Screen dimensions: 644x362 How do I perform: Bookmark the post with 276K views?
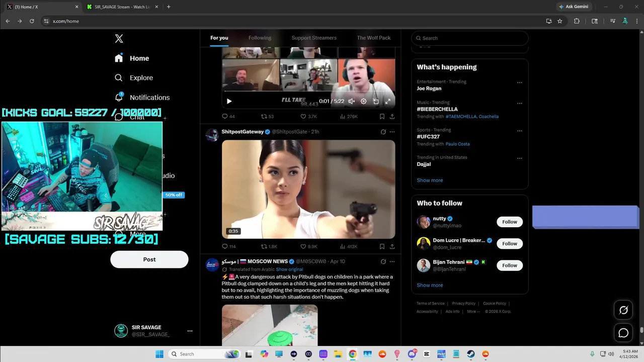pos(382,116)
